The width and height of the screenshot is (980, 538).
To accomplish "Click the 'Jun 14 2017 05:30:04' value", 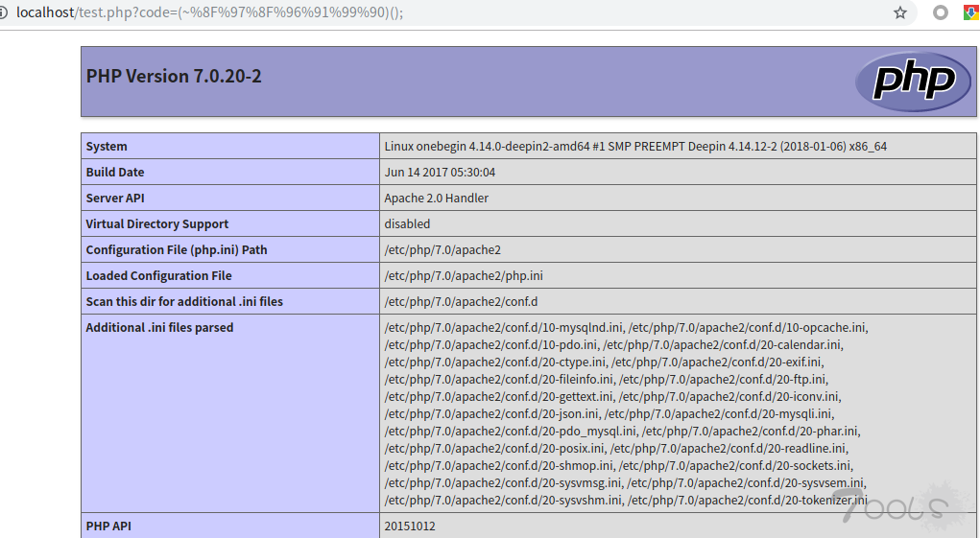I will click(440, 173).
